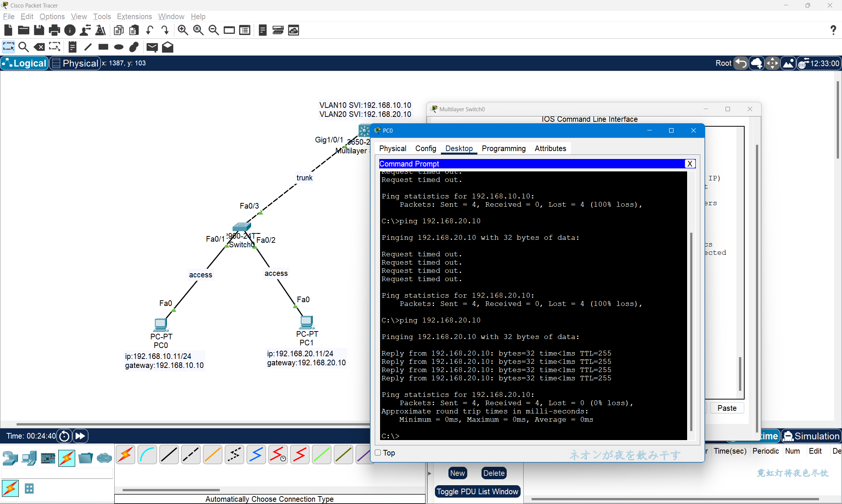Screen dimensions: 842x504
Task: Open the network information icon
Action: pyautogui.click(x=70, y=30)
